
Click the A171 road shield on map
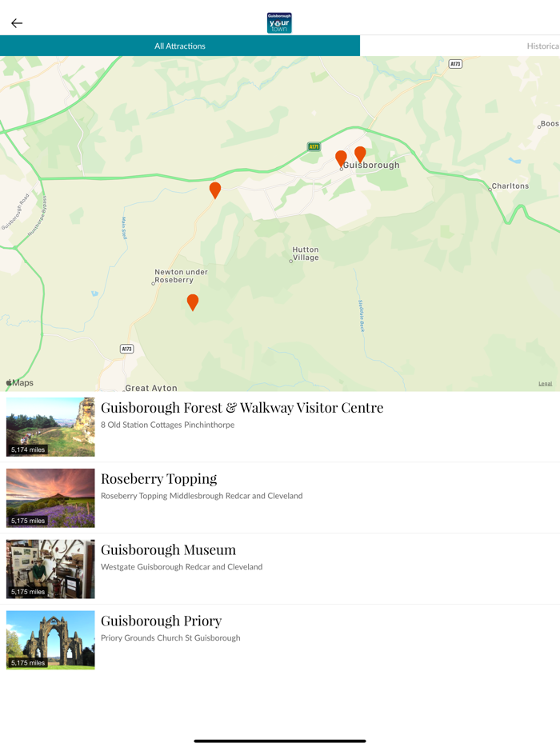click(314, 146)
